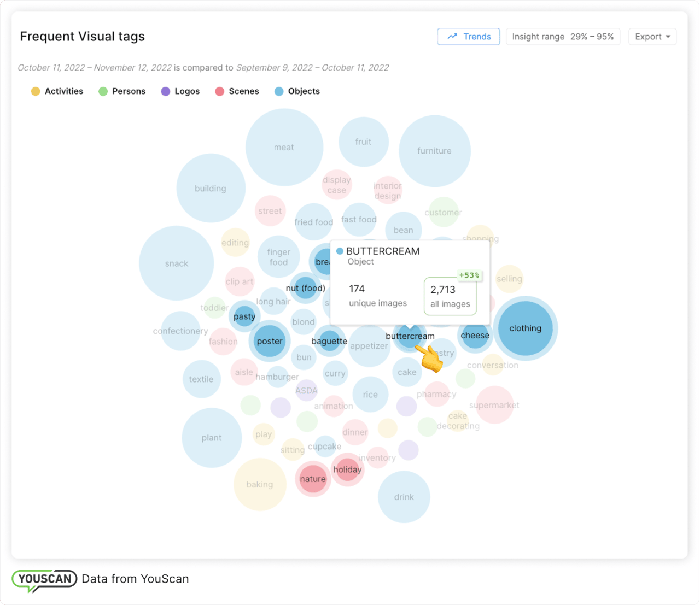Select the nature tag bubble
The width and height of the screenshot is (700, 605).
coord(312,479)
